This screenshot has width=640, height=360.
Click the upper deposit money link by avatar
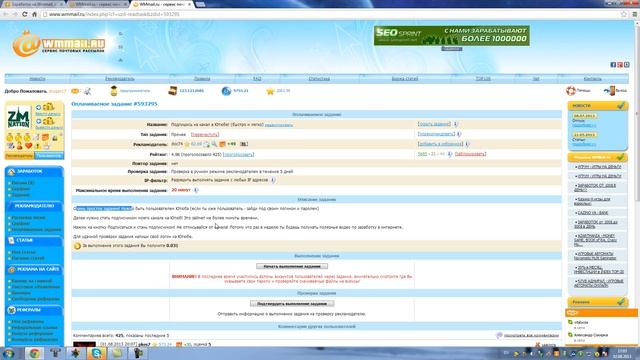[48, 114]
